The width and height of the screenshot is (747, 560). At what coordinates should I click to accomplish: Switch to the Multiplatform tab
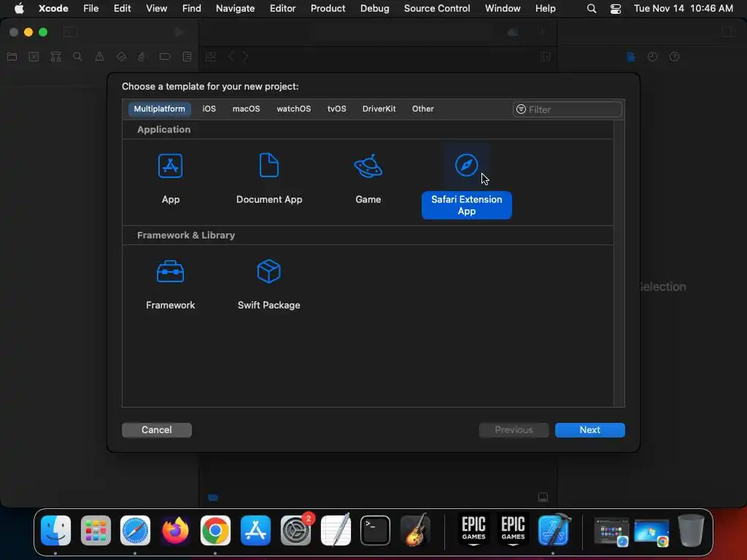(x=159, y=109)
